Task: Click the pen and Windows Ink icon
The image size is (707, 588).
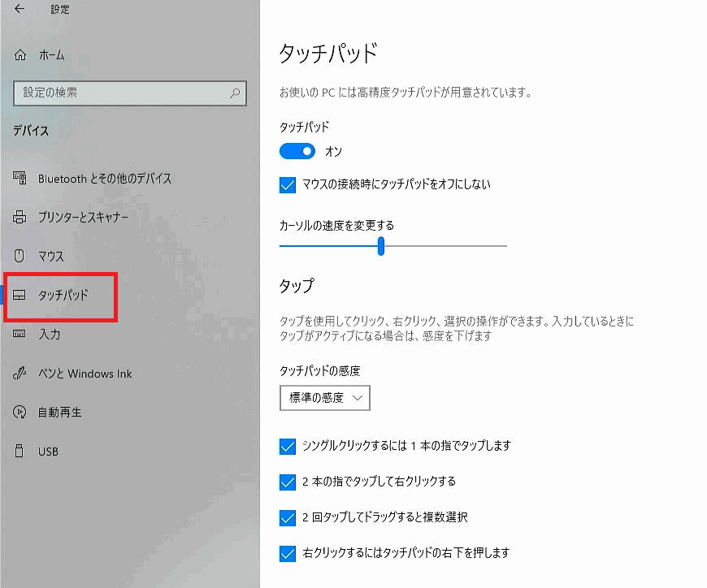Action: 20,373
